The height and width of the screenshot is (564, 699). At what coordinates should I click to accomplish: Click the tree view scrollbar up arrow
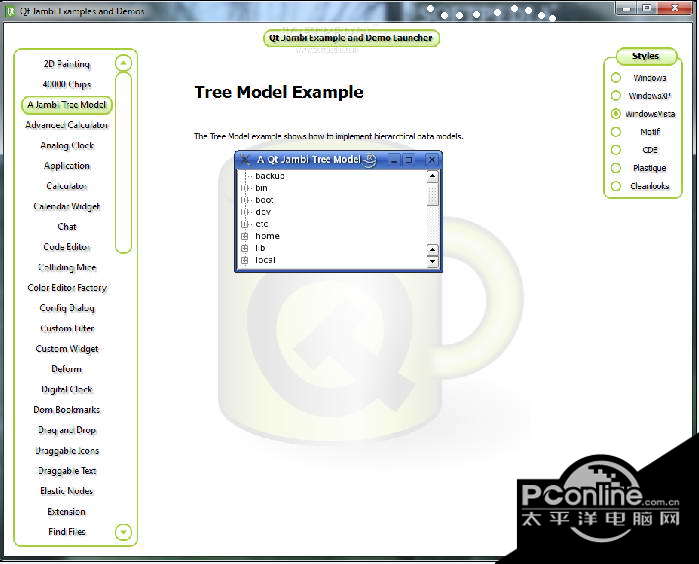click(x=432, y=177)
